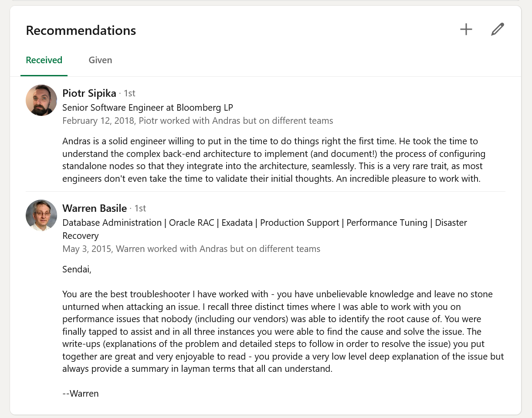Screen dimensions: 532x418
Task: Click Warren Basile's profile photo
Action: click(x=41, y=215)
